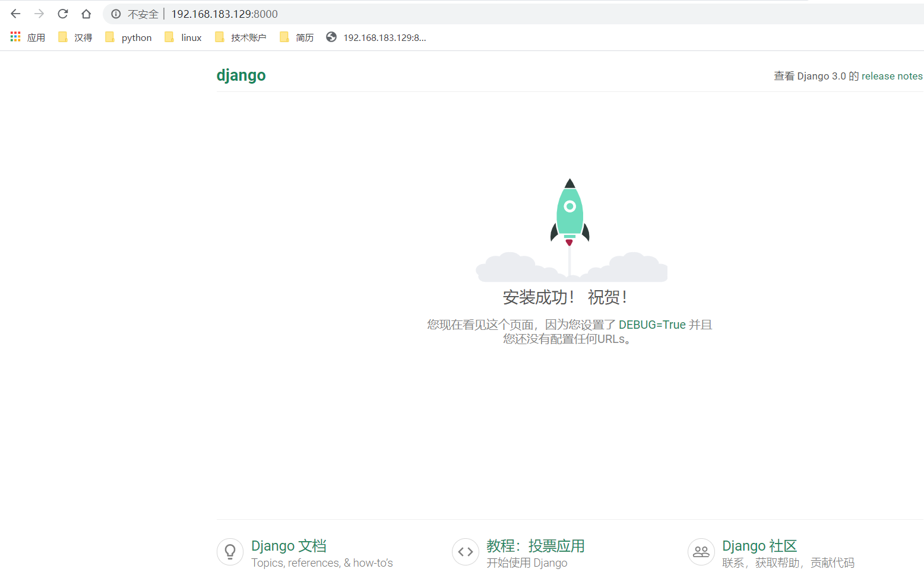Click the people icon beside Django 社区
924x572 pixels.
pyautogui.click(x=701, y=552)
